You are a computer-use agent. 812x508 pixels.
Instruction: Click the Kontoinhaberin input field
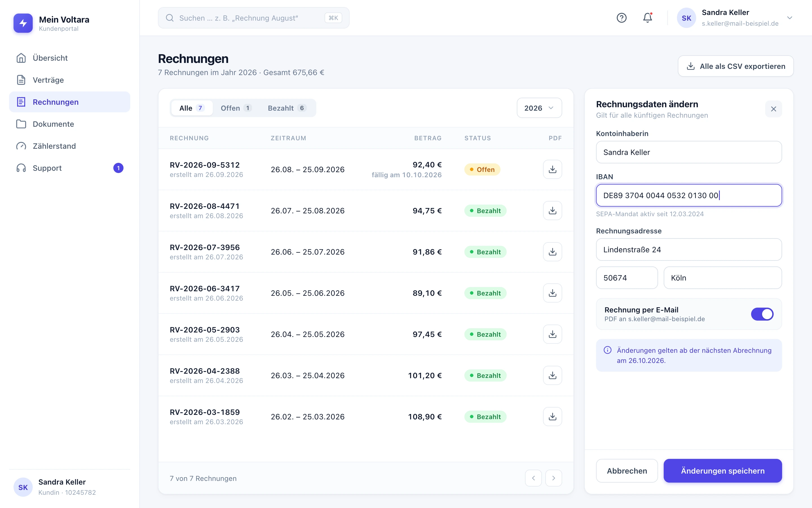(689, 152)
